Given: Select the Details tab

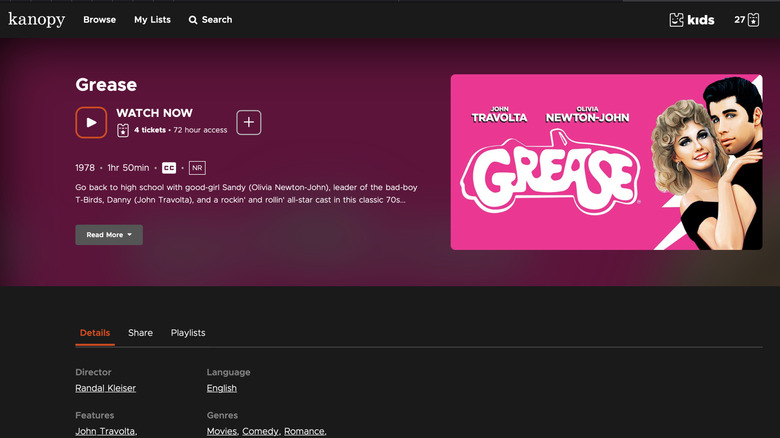Looking at the screenshot, I should click(95, 333).
